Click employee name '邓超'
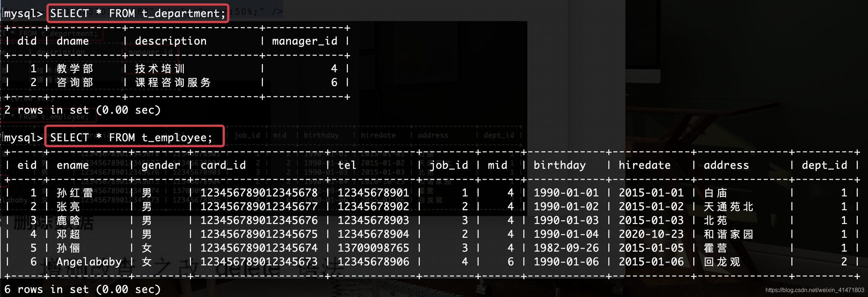Screen dimensions: 868x297 click(x=69, y=234)
